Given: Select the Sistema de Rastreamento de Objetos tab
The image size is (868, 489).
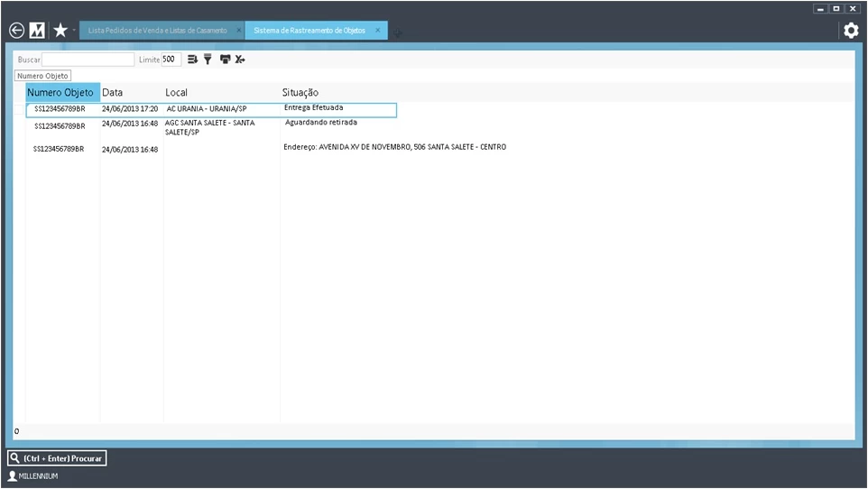Looking at the screenshot, I should click(x=309, y=31).
